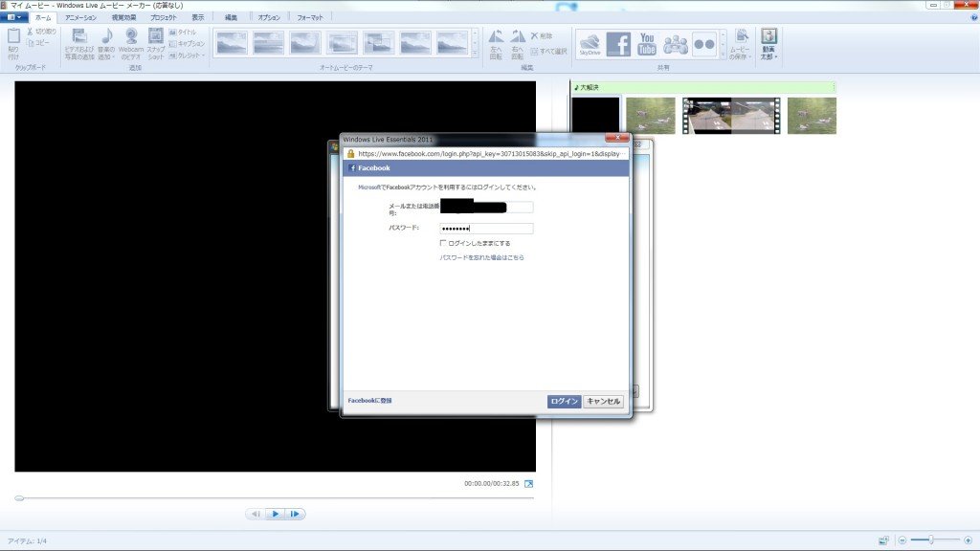Step to next frame
980x551 pixels.
[295, 514]
